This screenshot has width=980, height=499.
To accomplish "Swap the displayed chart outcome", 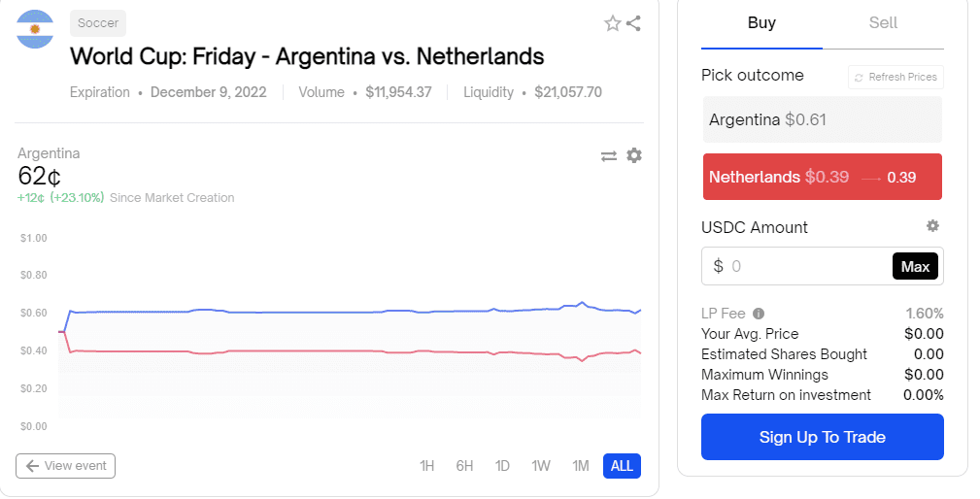I will (609, 155).
